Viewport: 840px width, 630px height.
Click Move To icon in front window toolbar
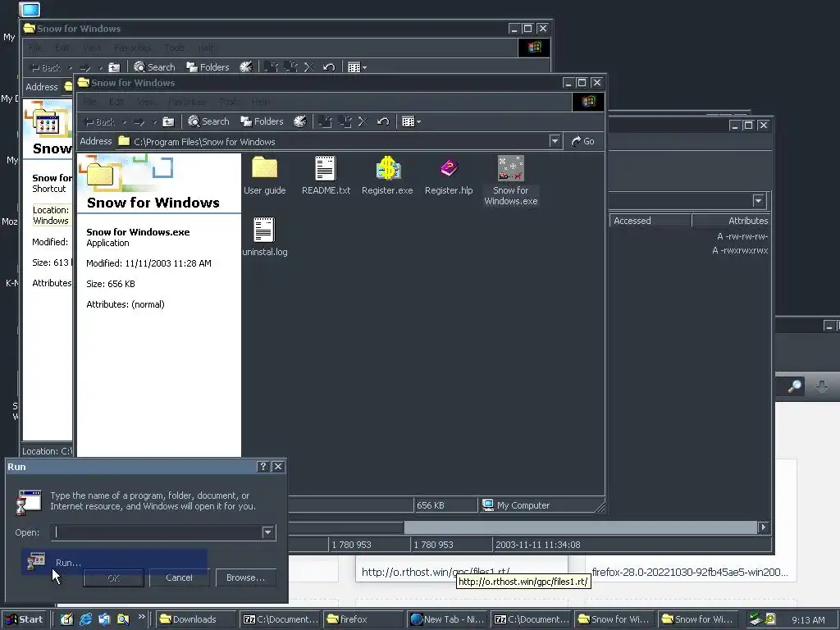point(325,121)
